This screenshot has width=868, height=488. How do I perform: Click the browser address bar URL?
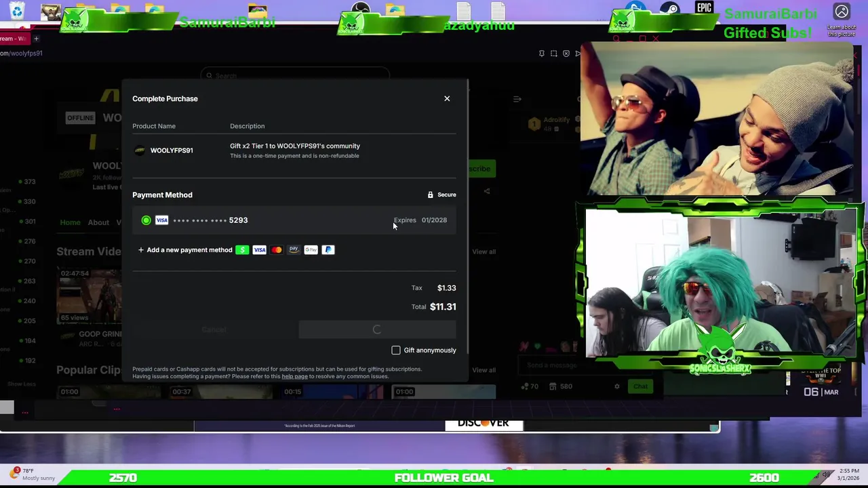coord(22,54)
